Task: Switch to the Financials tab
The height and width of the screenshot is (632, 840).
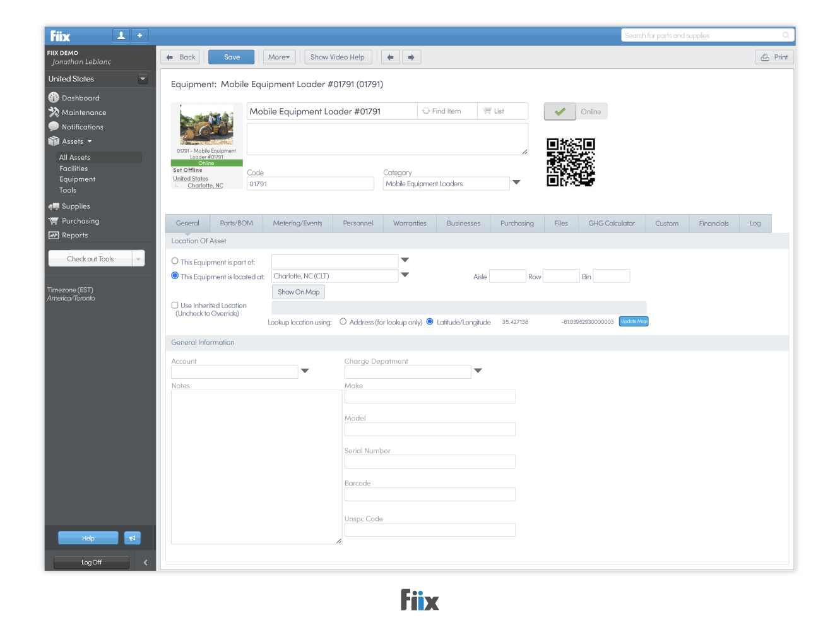Action: pyautogui.click(x=714, y=224)
